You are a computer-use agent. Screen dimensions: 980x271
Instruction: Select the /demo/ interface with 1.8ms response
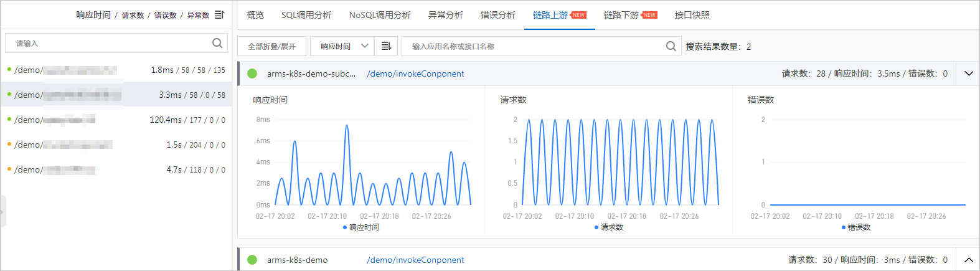[116, 70]
